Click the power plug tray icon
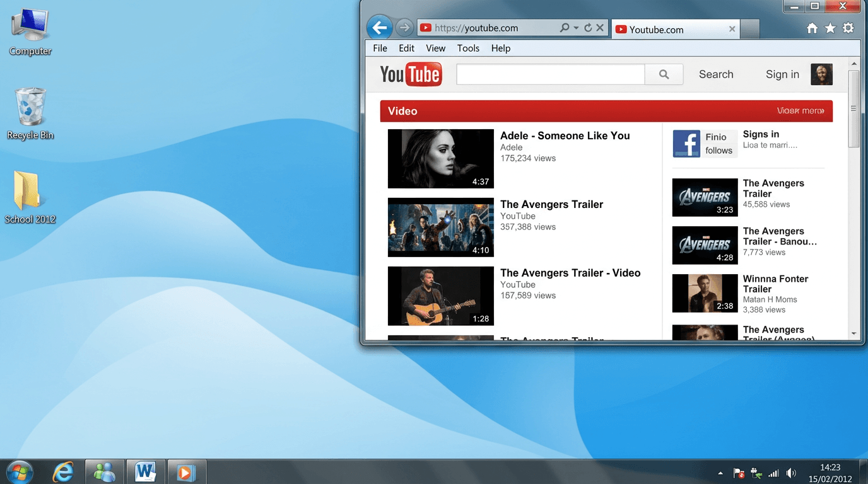 pyautogui.click(x=756, y=473)
